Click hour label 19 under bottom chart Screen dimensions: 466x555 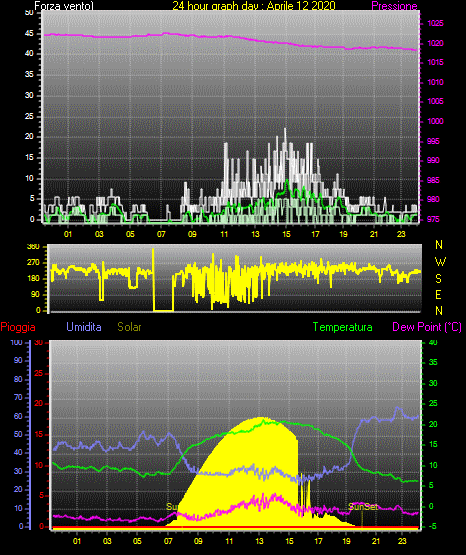(346, 541)
